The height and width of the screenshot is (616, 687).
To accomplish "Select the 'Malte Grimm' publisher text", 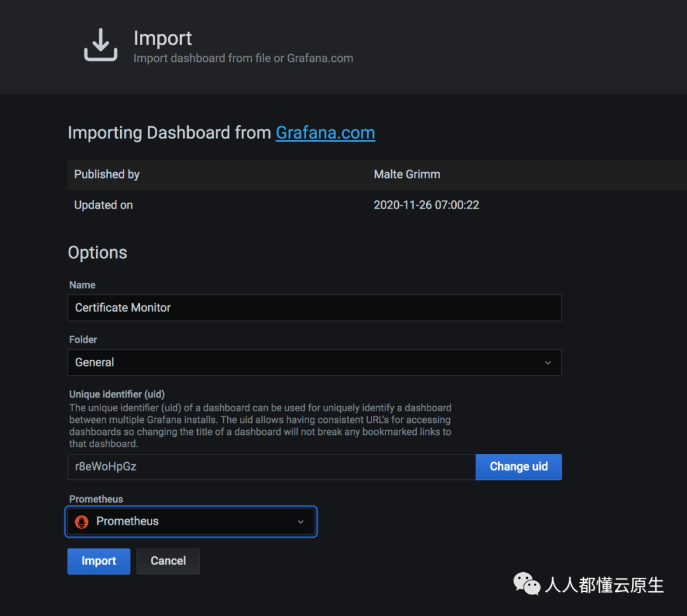I will pyautogui.click(x=407, y=174).
